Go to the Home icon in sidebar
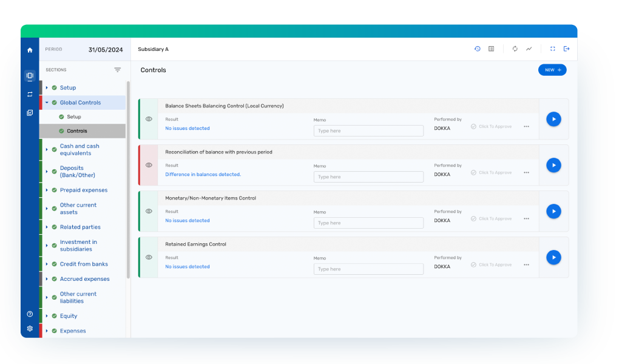Image resolution: width=619 pixels, height=364 pixels. (30, 50)
